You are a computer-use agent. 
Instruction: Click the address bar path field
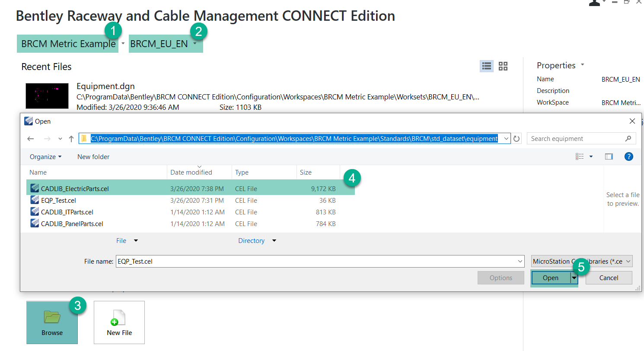click(294, 138)
